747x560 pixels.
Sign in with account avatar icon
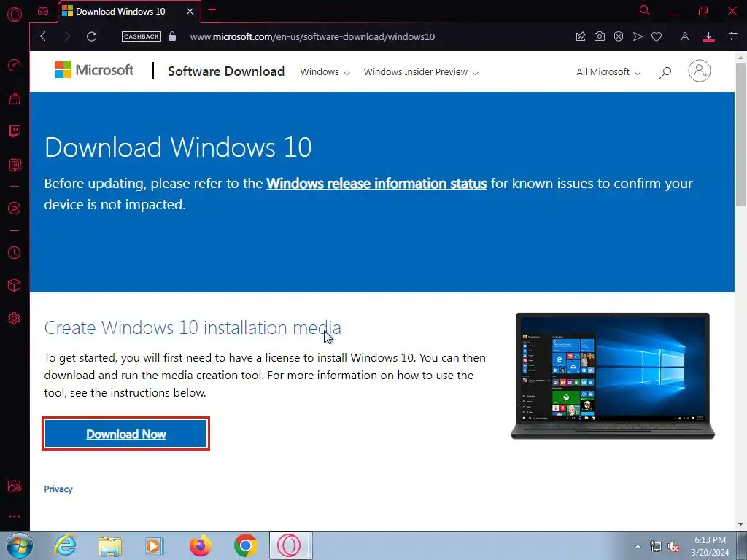point(700,71)
